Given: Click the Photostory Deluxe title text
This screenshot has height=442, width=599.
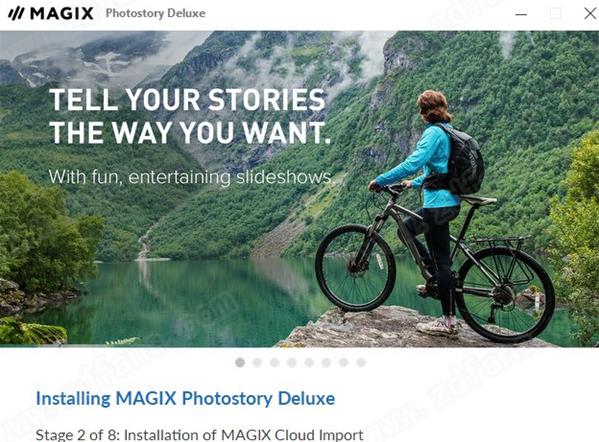Looking at the screenshot, I should pos(155,13).
